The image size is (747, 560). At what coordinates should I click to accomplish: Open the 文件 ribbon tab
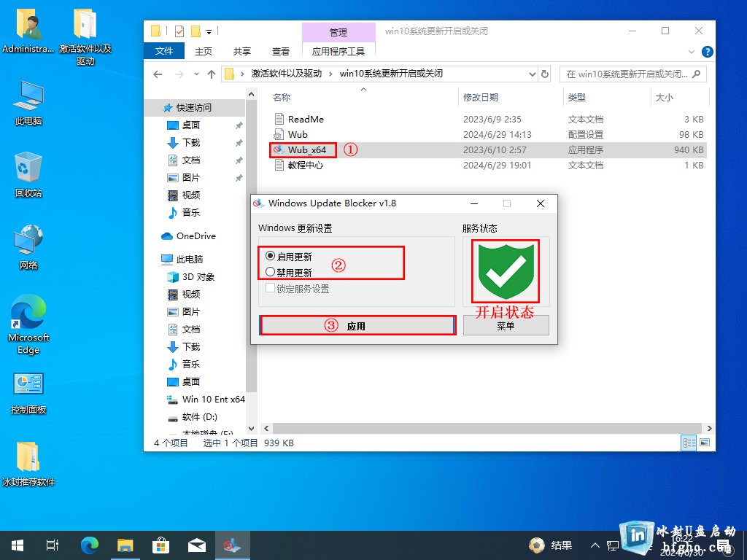(164, 51)
